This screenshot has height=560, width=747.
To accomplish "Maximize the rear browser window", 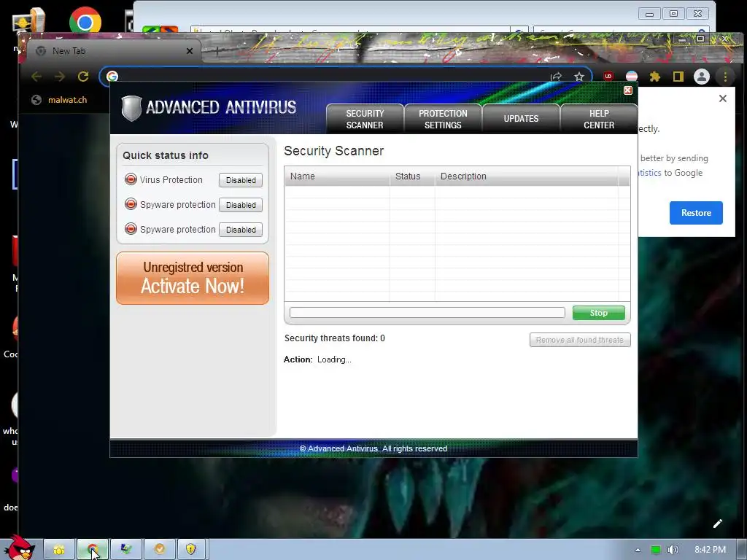I will [x=673, y=14].
